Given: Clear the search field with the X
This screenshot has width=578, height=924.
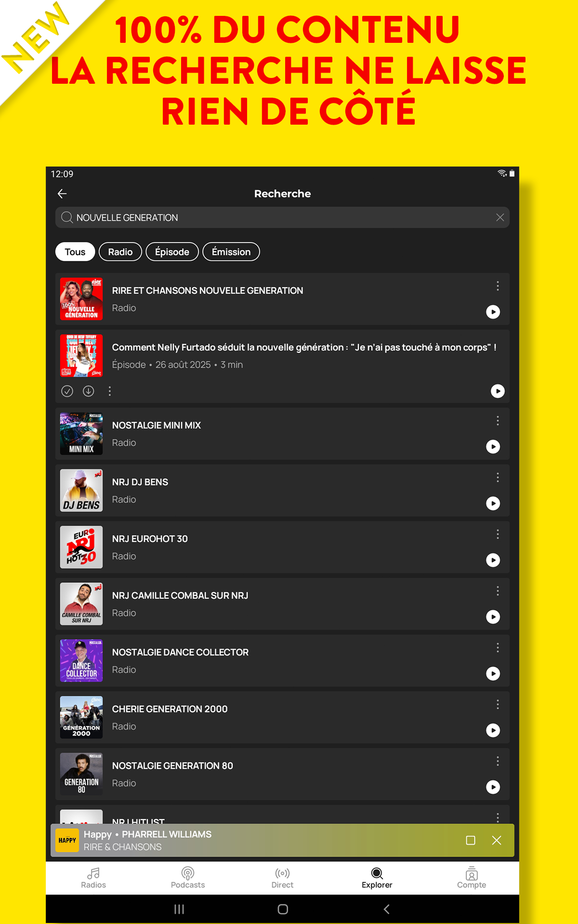Looking at the screenshot, I should [x=500, y=218].
